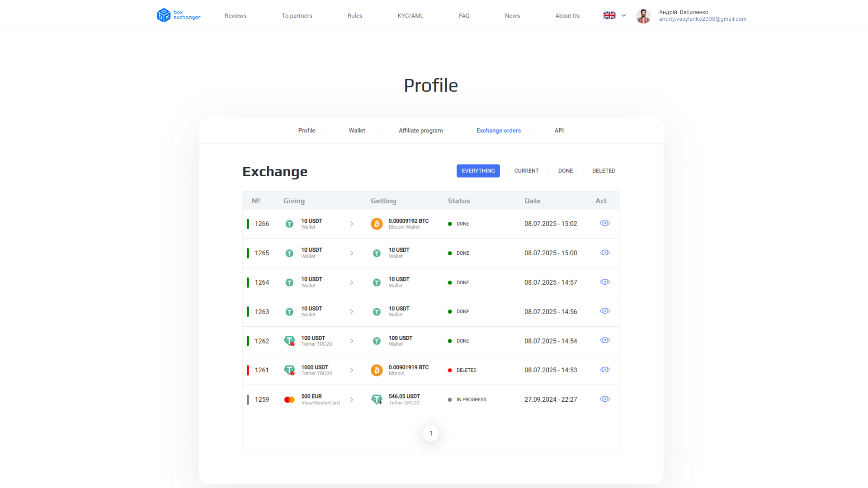Viewport: 868px width, 488px height.
Task: Click the Tether TRC20 icon in order 1262
Action: (289, 341)
